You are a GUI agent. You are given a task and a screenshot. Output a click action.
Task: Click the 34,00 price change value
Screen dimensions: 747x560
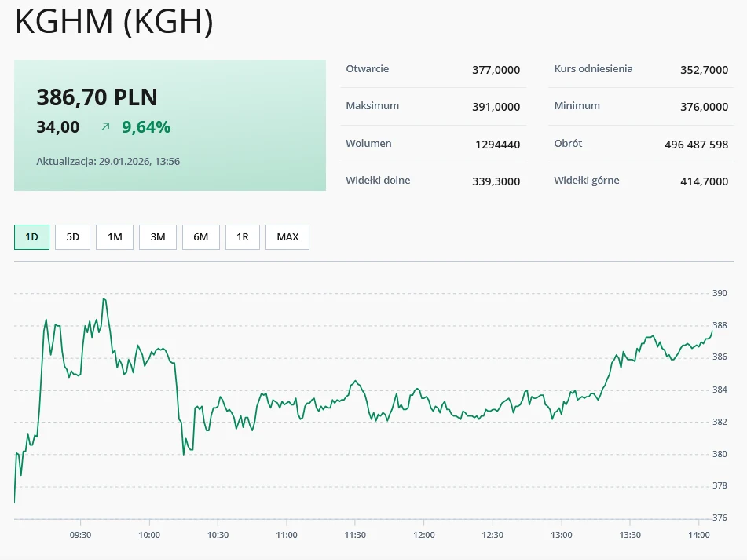click(x=57, y=127)
